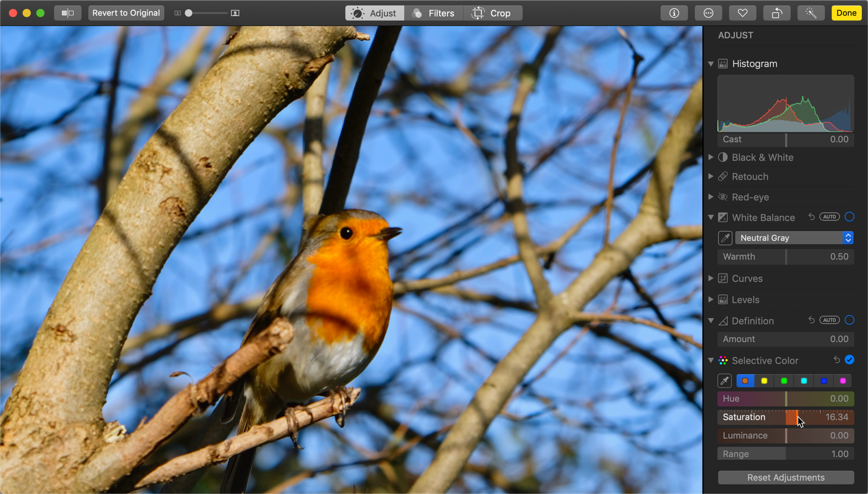Viewport: 868px width, 494px height.
Task: Select the green color swatch
Action: tap(784, 381)
